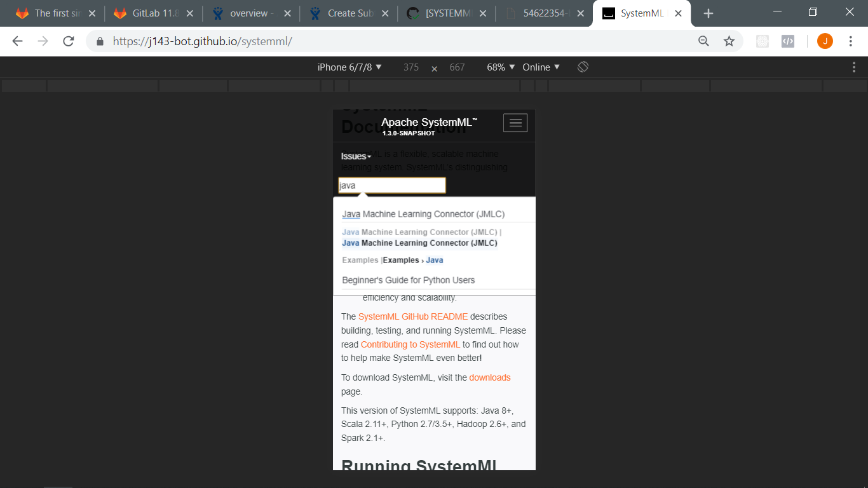Close the 'The first sin' tab

(92, 13)
